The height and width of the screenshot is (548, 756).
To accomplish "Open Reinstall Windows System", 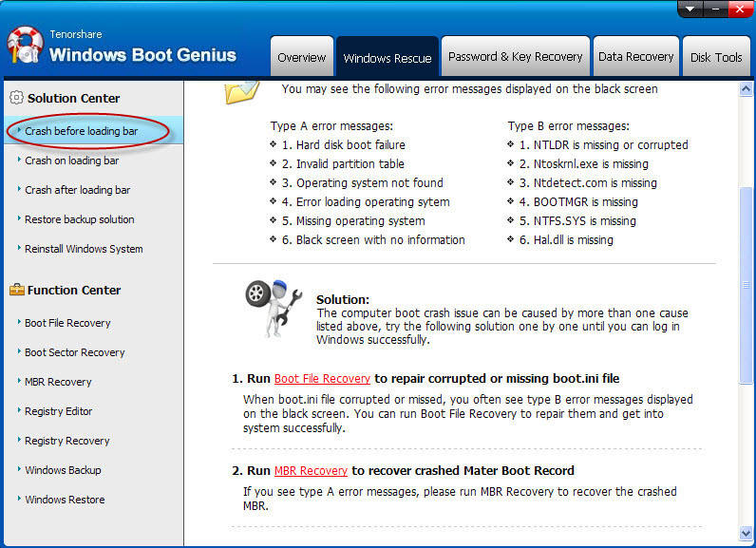I will [x=84, y=249].
